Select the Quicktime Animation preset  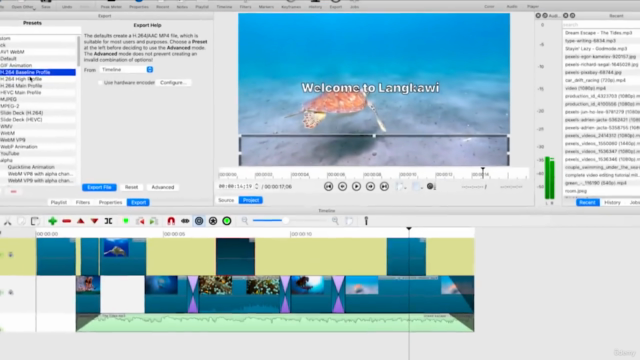pos(38,167)
